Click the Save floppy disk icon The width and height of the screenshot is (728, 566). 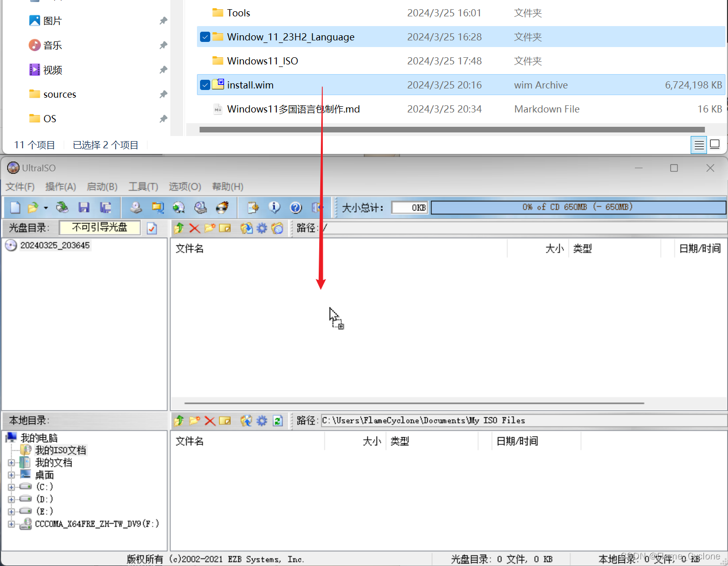[84, 208]
